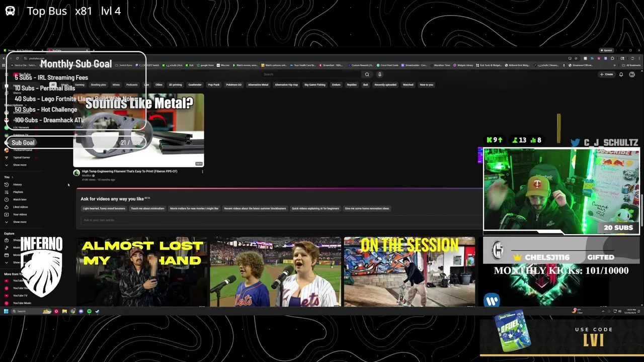Open the Almost Lost My Hand thumbnail
The width and height of the screenshot is (644, 362).
141,271
